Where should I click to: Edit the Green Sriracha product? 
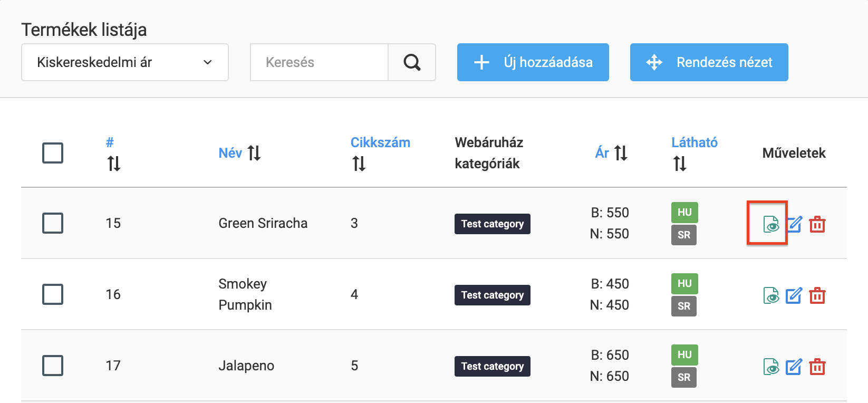pos(794,224)
